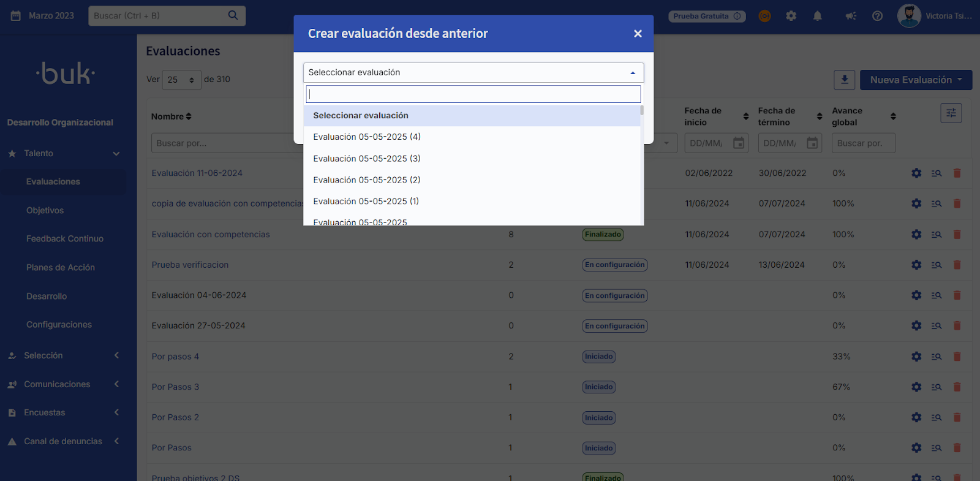Viewport: 980px width, 481px height.
Task: Open Feedback Continuo sidebar item
Action: 64,239
